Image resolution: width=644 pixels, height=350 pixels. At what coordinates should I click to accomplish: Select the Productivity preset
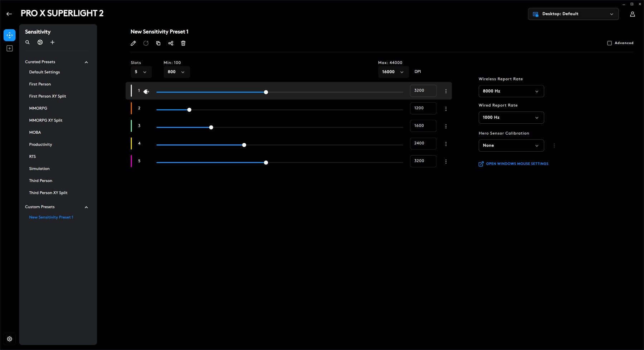40,144
